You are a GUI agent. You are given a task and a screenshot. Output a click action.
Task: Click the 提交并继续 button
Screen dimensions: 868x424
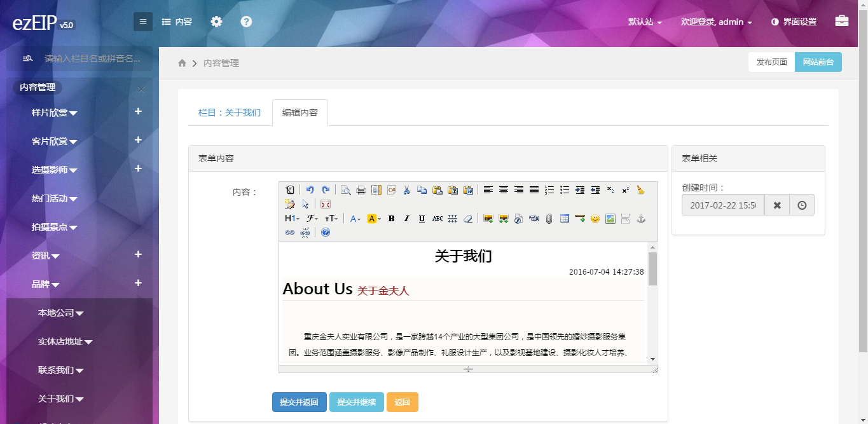[357, 402]
